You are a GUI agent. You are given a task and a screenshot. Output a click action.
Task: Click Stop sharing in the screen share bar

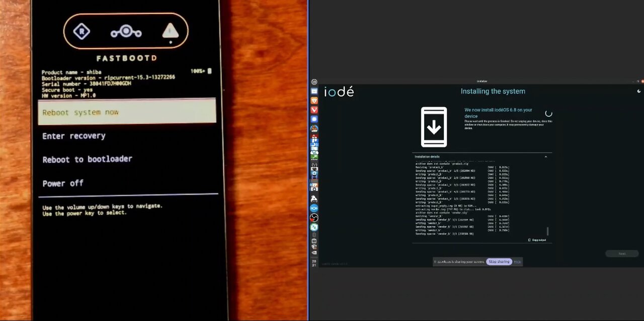pos(499,262)
